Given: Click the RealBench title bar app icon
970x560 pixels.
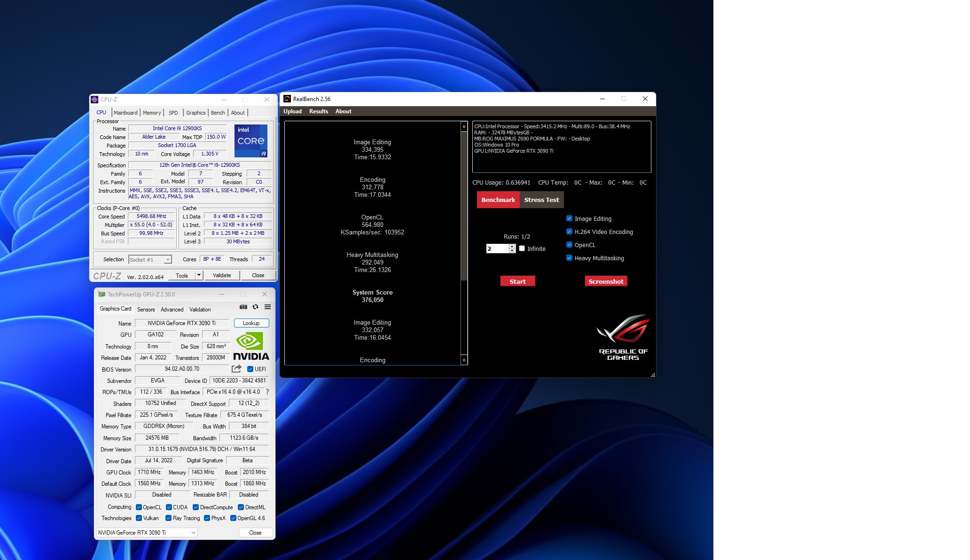Looking at the screenshot, I should click(287, 99).
